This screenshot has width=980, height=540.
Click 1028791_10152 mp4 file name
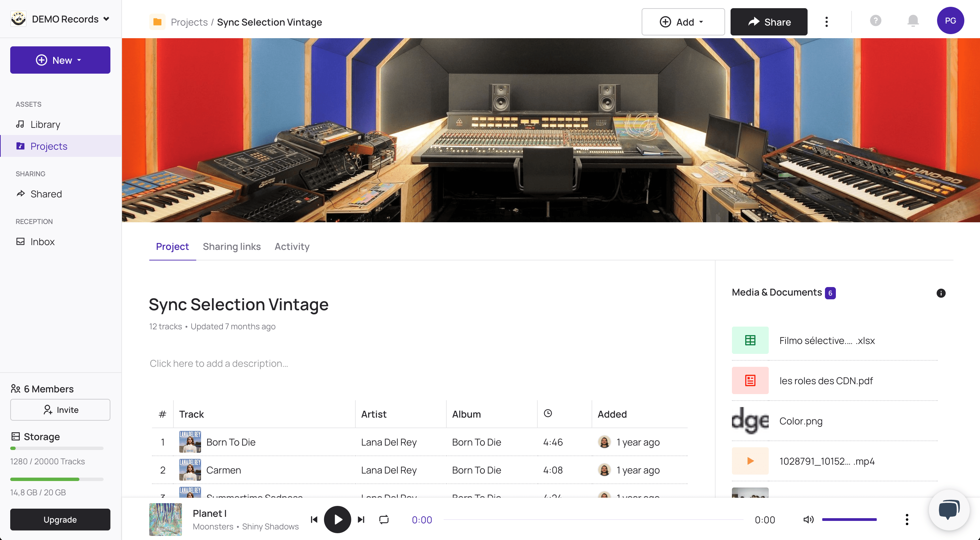click(827, 461)
